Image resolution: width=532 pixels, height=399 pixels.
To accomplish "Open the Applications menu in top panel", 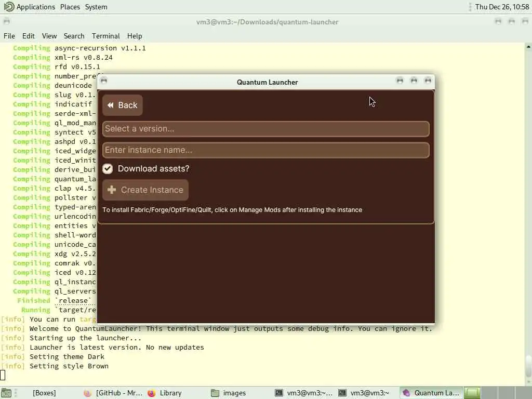I will (36, 7).
